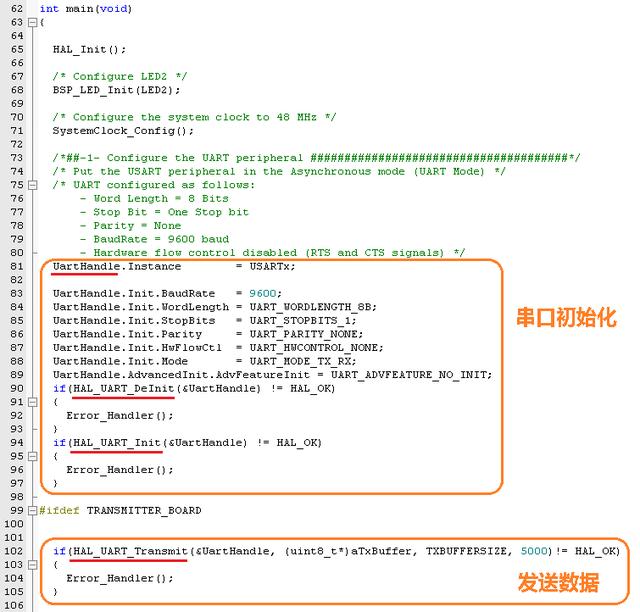Screen dimensions: 640x612
Task: Click the 'BSP_LED_Init(LED2);' call
Action: (x=116, y=90)
